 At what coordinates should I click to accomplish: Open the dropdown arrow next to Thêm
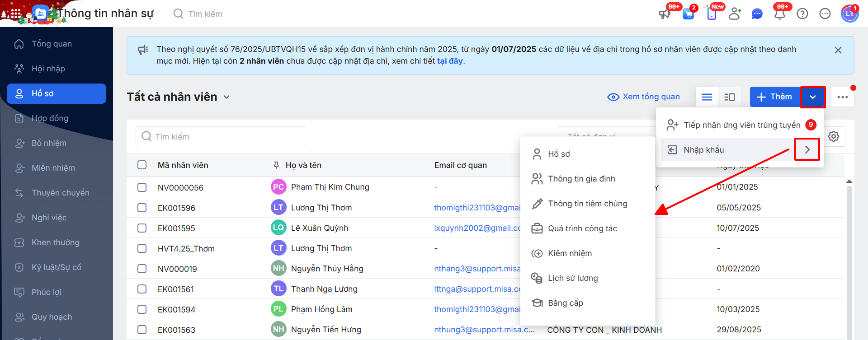click(x=813, y=97)
